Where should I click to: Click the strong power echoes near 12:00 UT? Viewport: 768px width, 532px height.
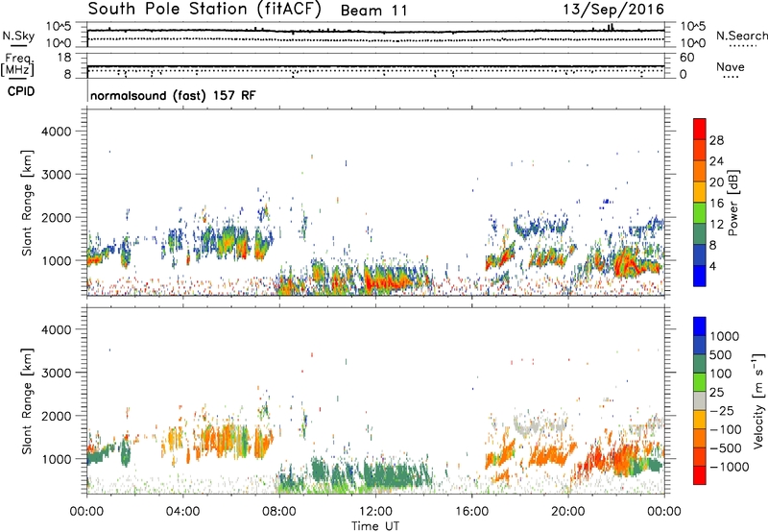[387, 281]
